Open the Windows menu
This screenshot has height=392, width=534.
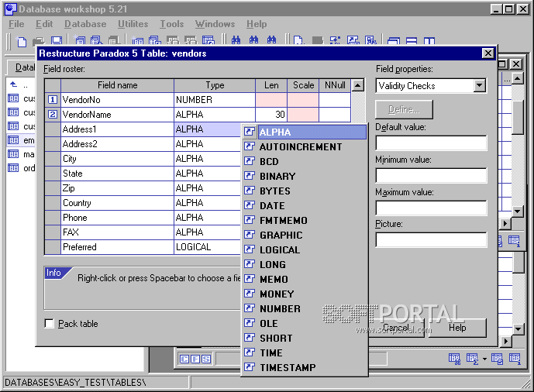tap(215, 24)
